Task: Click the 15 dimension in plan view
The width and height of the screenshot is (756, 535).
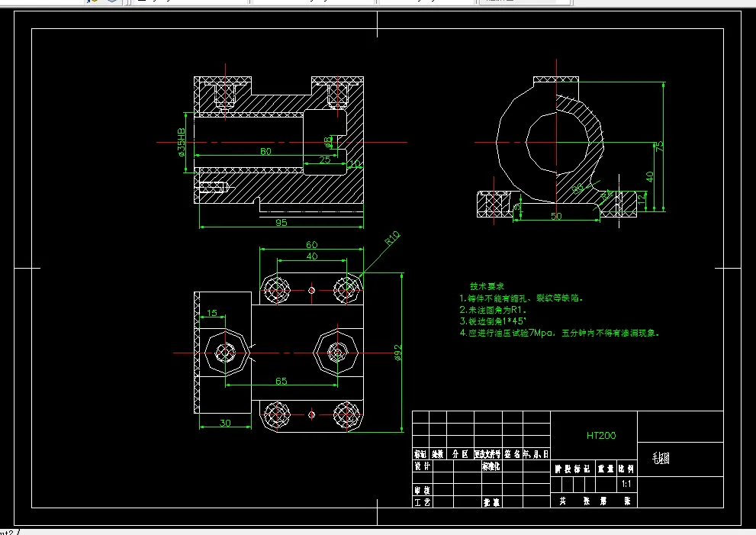Action: [x=211, y=313]
